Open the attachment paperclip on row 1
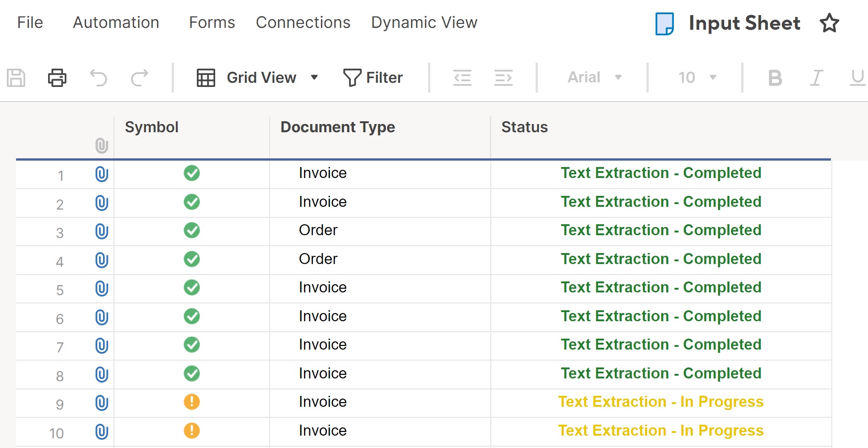Image resolution: width=868 pixels, height=448 pixels. click(x=102, y=174)
